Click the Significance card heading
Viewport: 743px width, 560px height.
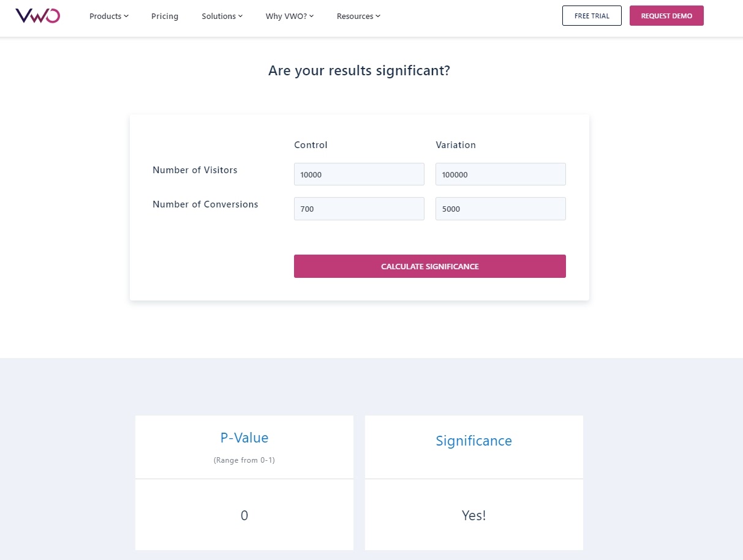point(473,441)
